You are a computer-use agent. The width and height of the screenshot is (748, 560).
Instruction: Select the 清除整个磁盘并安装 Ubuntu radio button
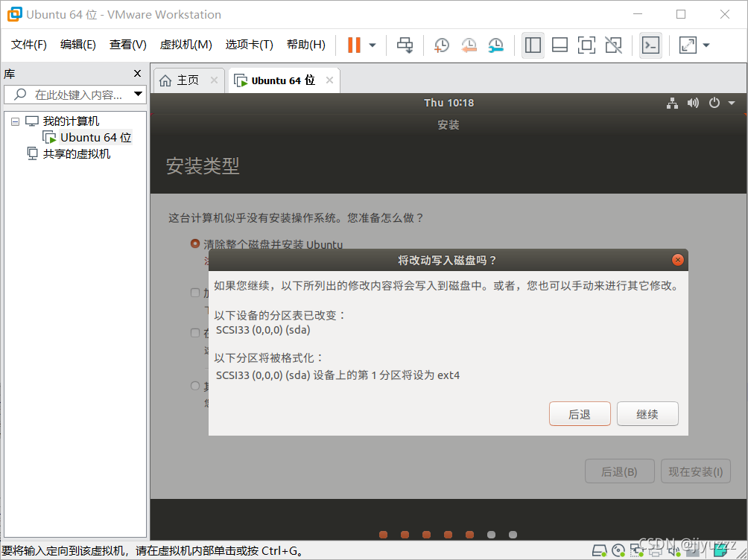coord(194,244)
